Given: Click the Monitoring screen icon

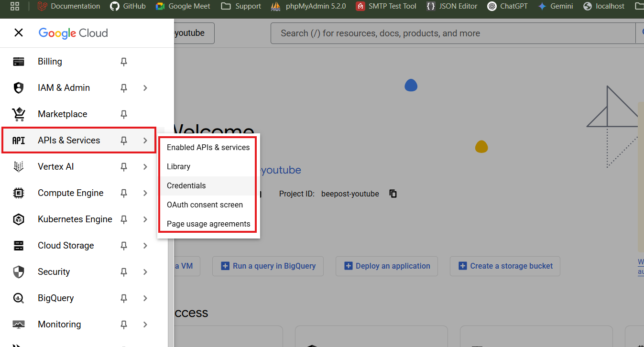Looking at the screenshot, I should point(19,325).
